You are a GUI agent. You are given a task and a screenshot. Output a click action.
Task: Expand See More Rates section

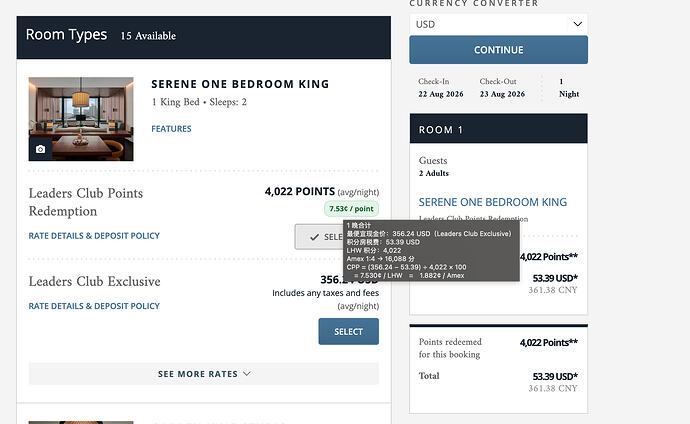pyautogui.click(x=204, y=374)
